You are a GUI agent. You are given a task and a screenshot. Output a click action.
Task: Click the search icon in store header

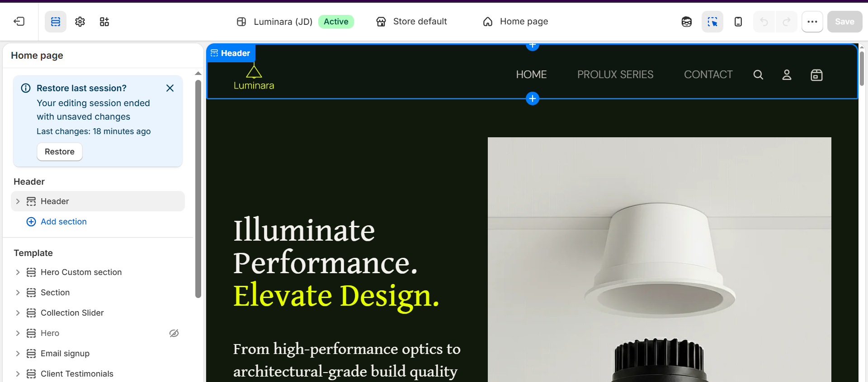coord(758,75)
